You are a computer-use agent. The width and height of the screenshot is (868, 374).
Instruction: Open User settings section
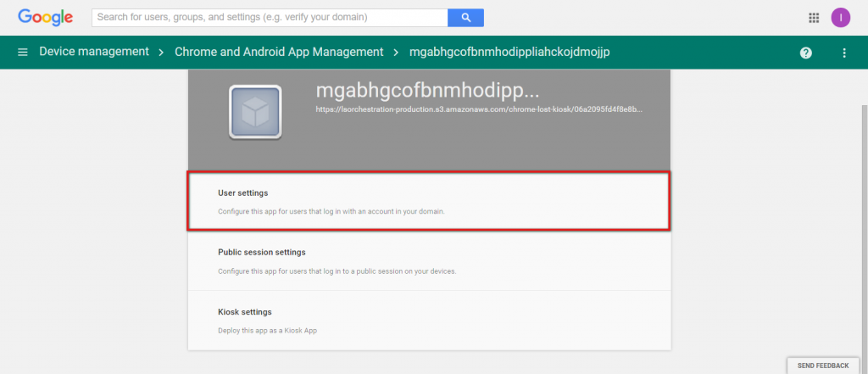pyautogui.click(x=429, y=201)
